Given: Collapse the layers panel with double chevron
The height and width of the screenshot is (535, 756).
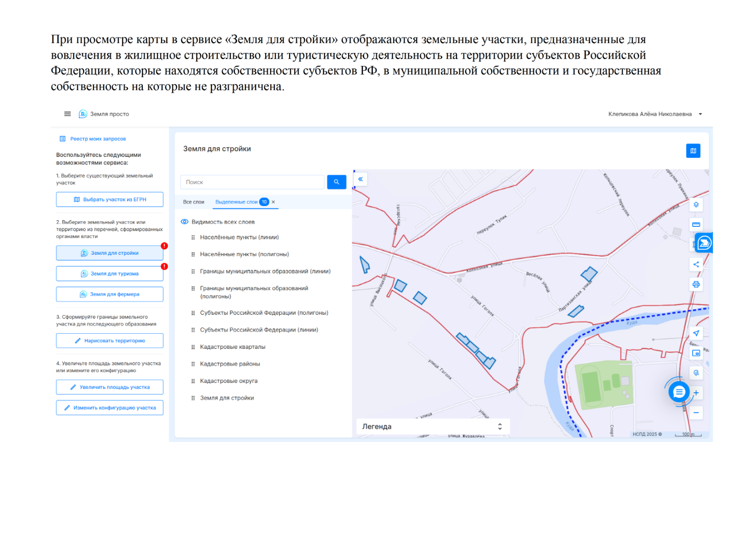Looking at the screenshot, I should pyautogui.click(x=361, y=179).
